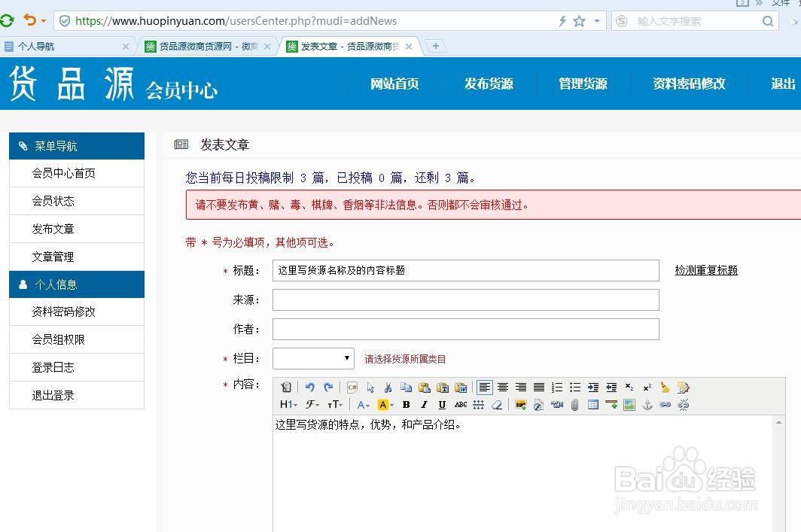Viewport: 801px width, 532px height.
Task: Click the 检测重复标题 link
Action: point(706,270)
